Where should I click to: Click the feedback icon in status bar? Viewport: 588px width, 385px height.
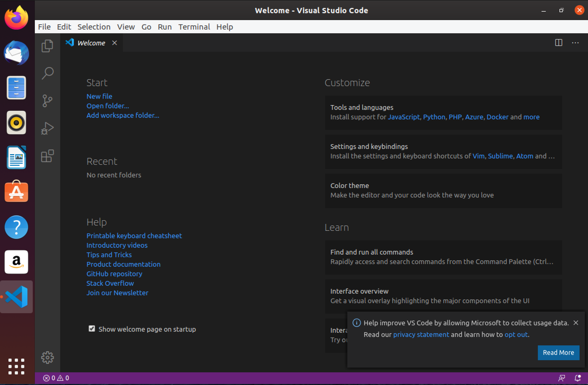pyautogui.click(x=562, y=378)
